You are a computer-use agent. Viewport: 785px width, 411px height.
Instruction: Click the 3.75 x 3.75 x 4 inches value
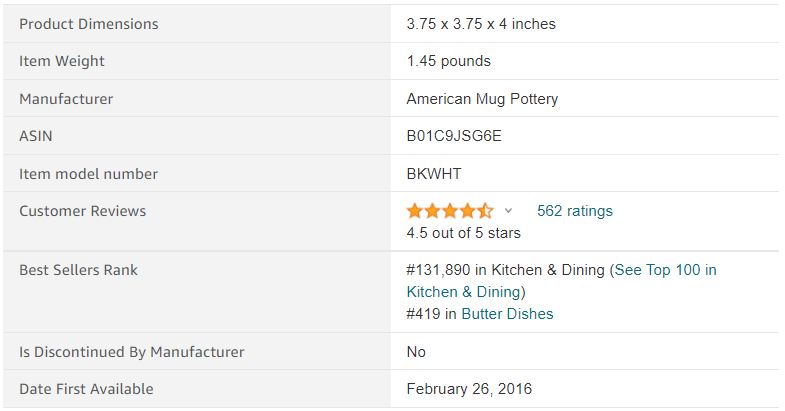click(480, 24)
